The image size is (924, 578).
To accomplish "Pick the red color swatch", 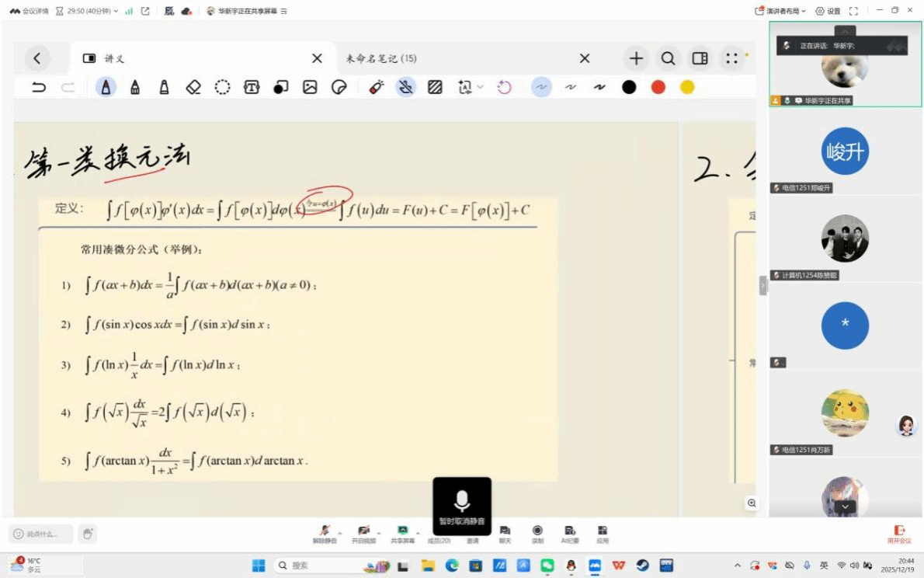I will tap(658, 87).
